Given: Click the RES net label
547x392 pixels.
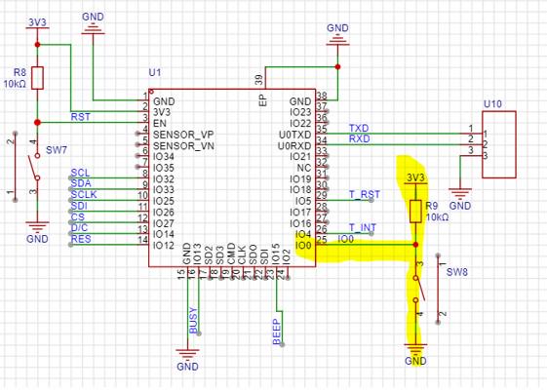Looking at the screenshot, I should (x=81, y=239).
